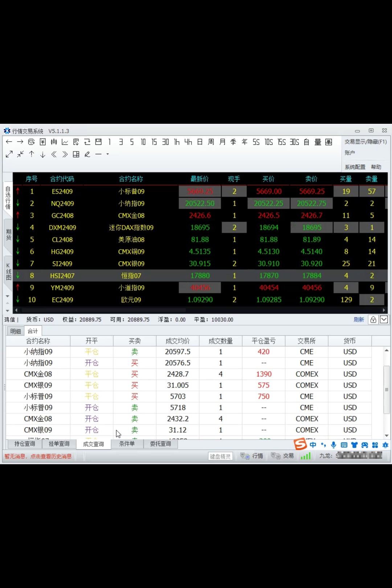This screenshot has width=392, height=588.
Task: Open the 委托查询 tab
Action: (x=160, y=444)
